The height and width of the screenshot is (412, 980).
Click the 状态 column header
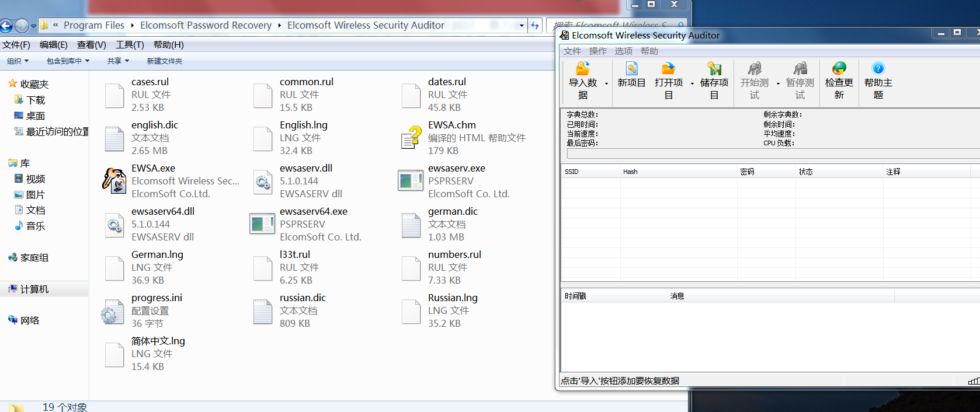point(839,172)
